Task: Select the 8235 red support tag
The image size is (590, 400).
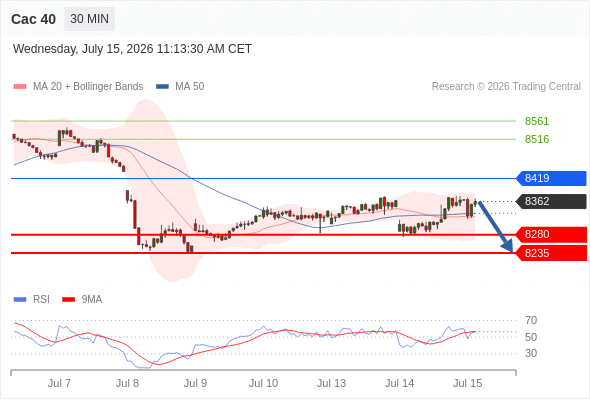Action: coord(552,253)
